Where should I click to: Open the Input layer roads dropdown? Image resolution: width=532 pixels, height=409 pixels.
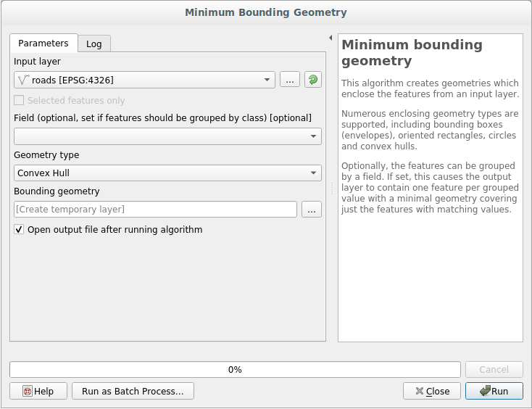click(x=144, y=80)
